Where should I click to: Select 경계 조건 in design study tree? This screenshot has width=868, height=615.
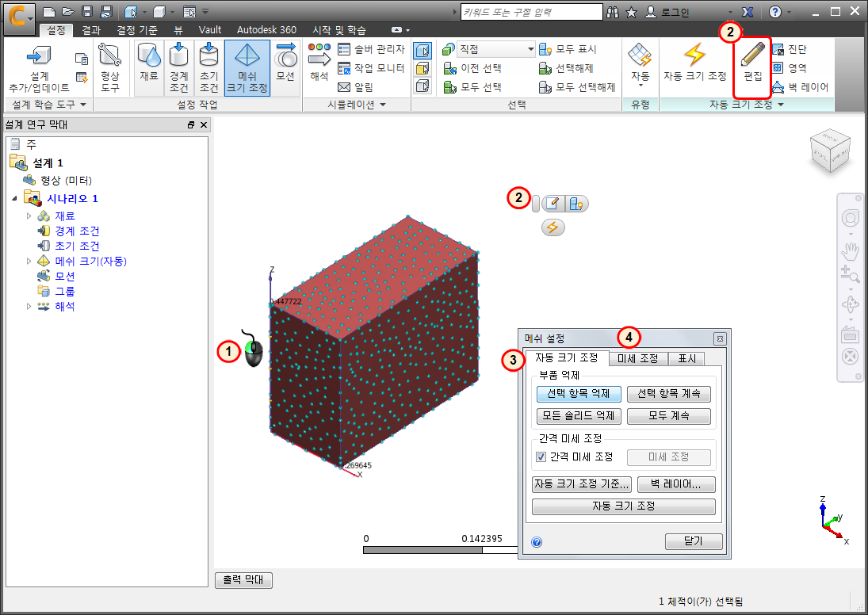[77, 231]
